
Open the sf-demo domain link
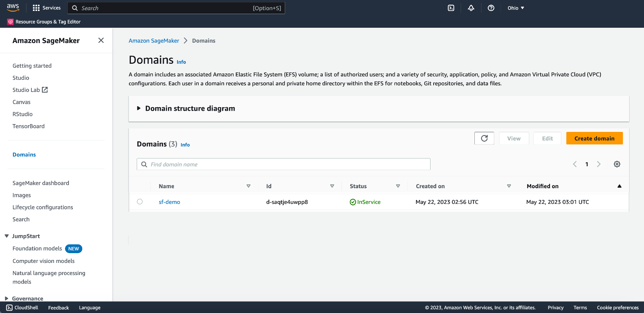click(169, 202)
